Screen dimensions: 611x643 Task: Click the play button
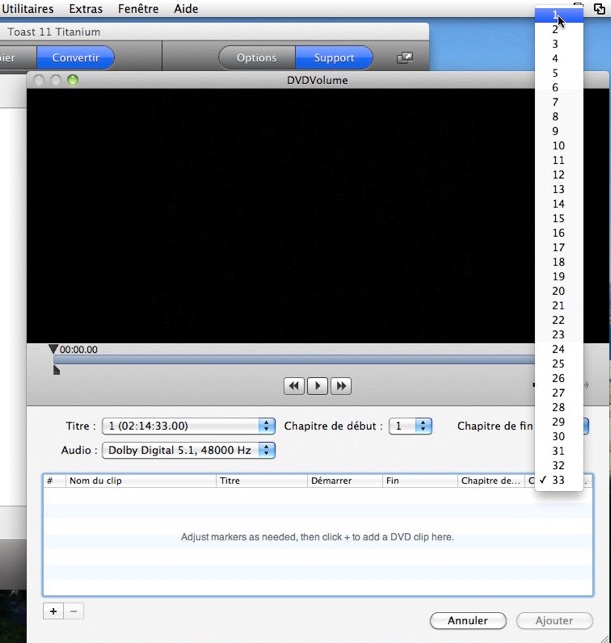[317, 386]
